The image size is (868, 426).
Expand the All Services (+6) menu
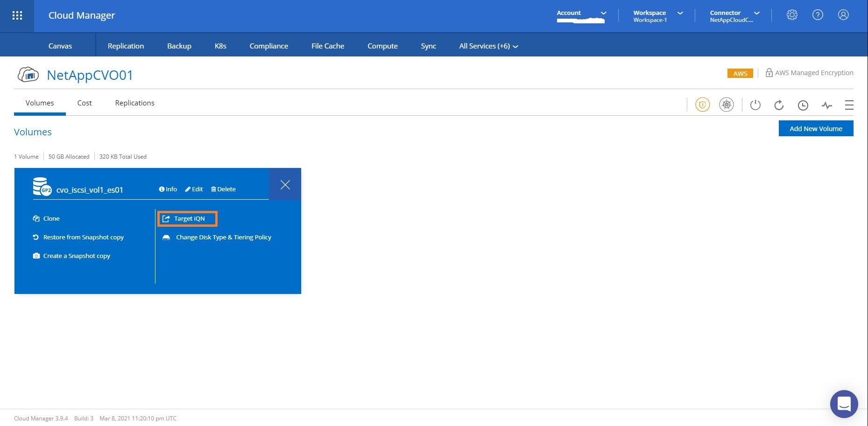coord(488,46)
